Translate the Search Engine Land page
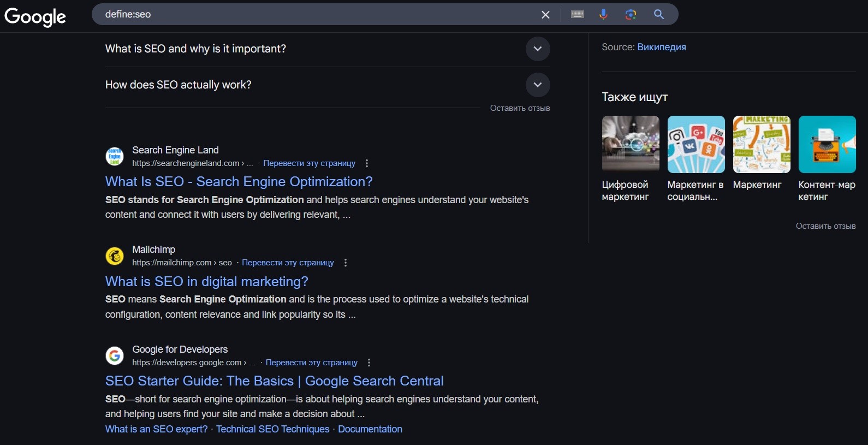The height and width of the screenshot is (445, 868). (x=309, y=163)
